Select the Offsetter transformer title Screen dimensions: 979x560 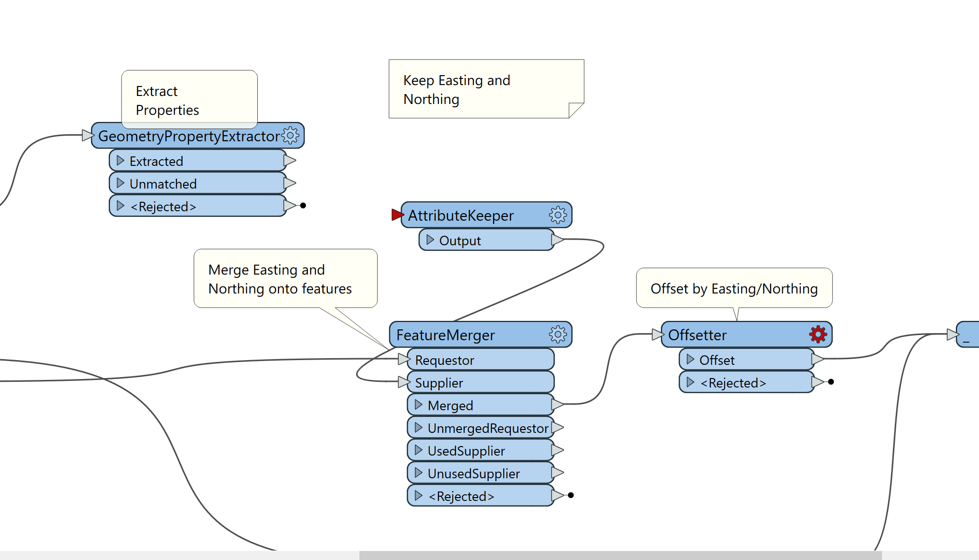pos(697,335)
